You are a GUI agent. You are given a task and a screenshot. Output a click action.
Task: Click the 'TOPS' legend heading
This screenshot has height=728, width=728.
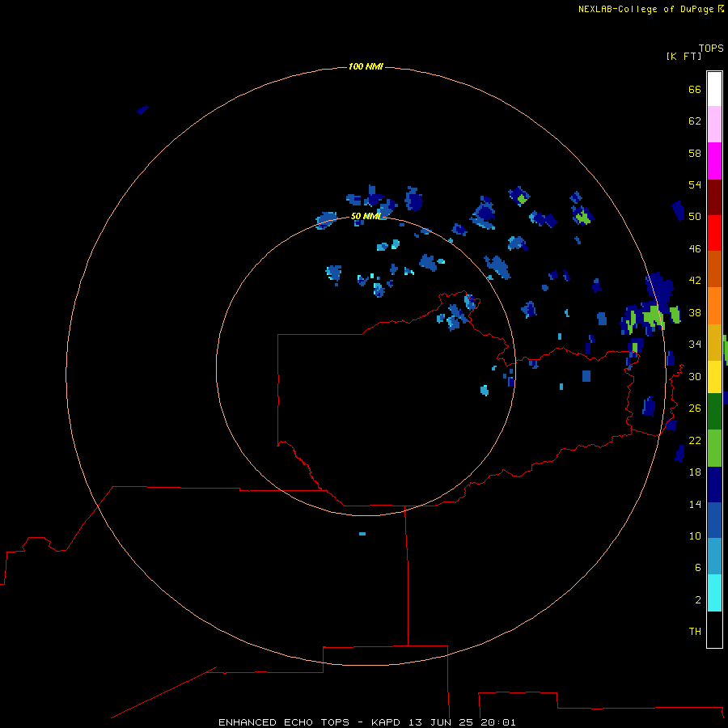click(711, 48)
